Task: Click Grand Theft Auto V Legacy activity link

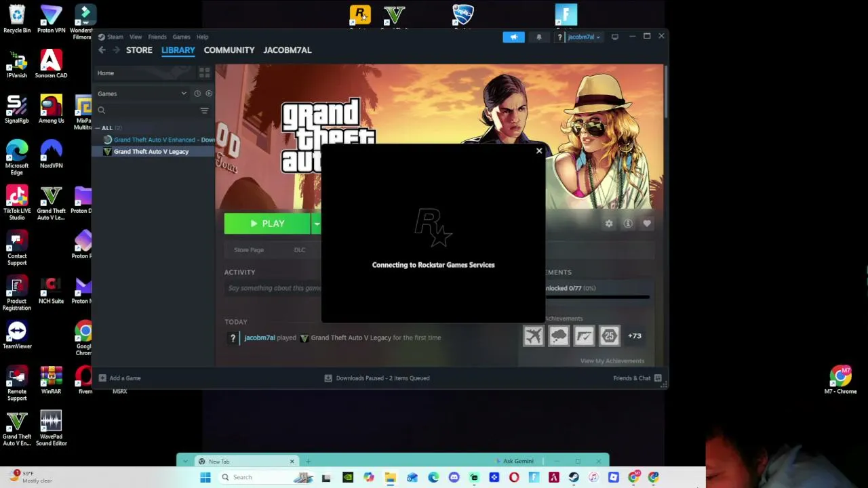Action: click(x=351, y=338)
